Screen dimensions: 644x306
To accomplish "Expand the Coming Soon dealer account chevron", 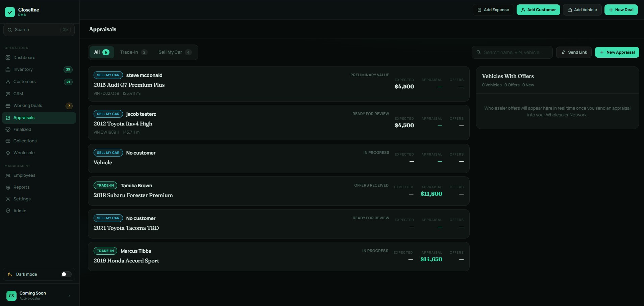I will (69, 296).
